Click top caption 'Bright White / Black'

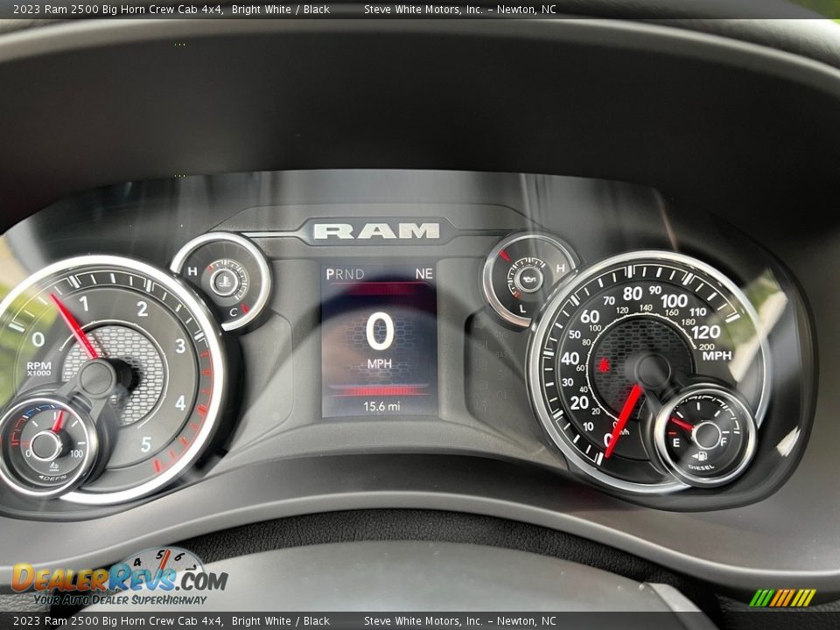point(281,9)
